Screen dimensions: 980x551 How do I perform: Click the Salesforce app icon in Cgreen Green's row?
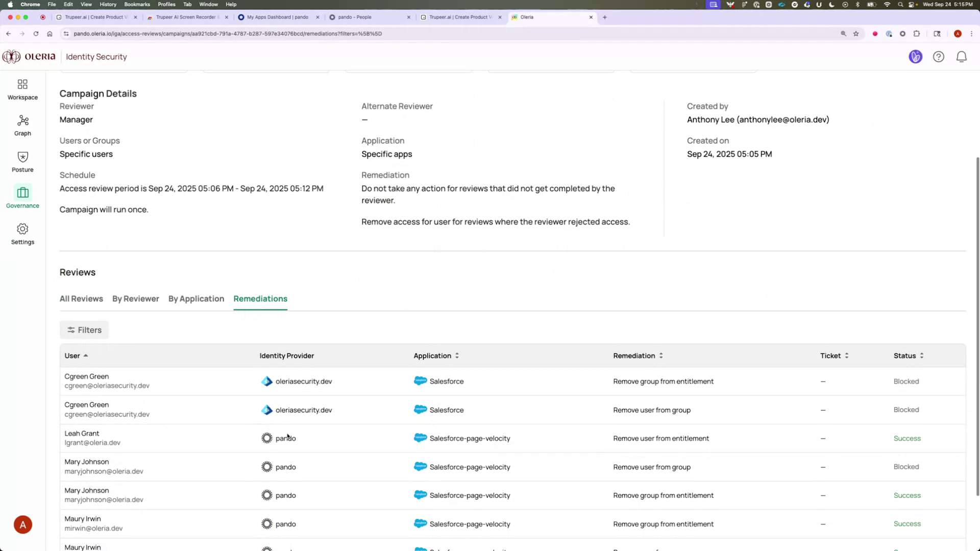(421, 381)
